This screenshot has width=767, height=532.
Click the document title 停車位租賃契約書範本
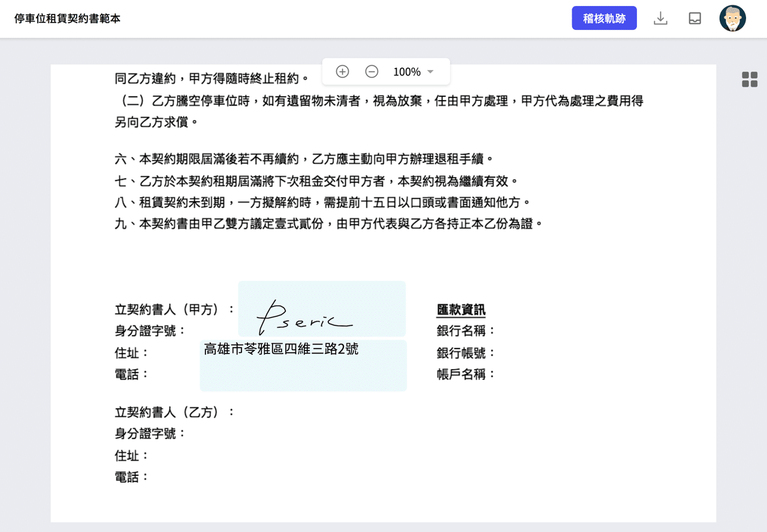[67, 19]
